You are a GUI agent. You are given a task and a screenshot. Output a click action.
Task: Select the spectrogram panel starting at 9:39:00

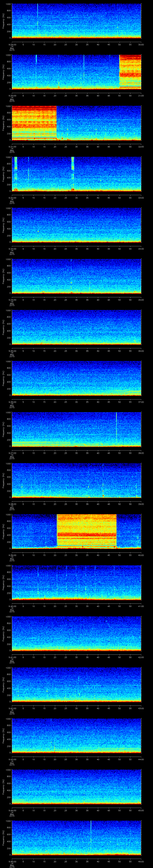click(77, 531)
